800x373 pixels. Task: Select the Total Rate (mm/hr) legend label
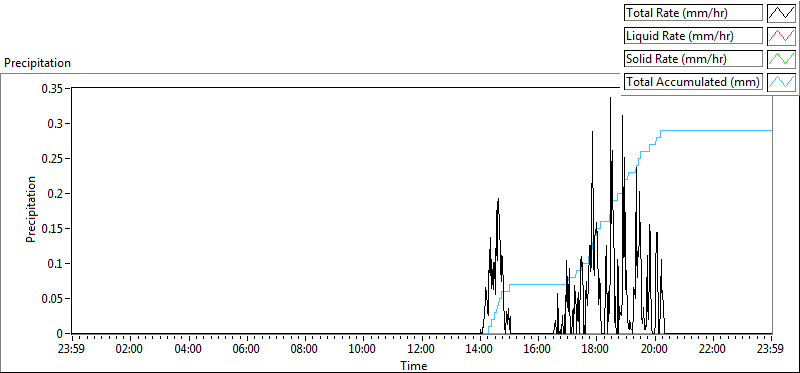tap(693, 13)
